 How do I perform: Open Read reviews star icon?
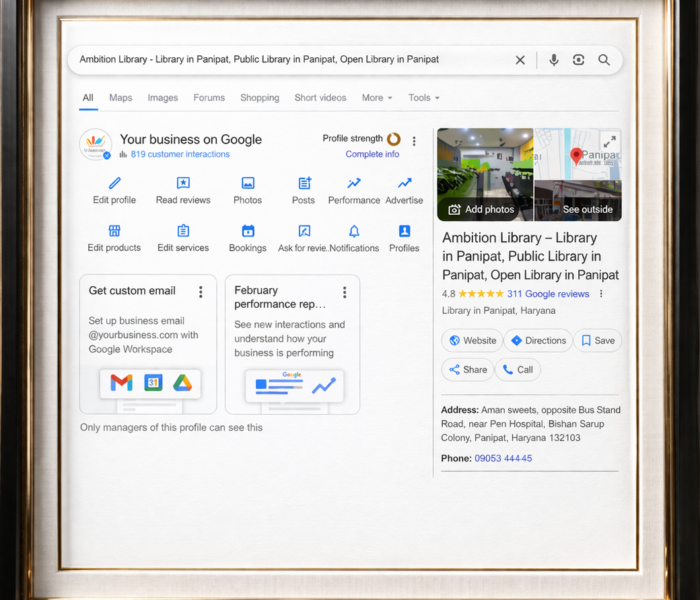point(183,184)
